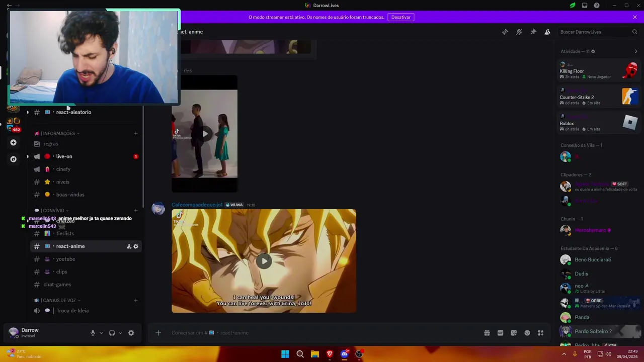
Task: Open member Panda
Action: tap(599, 317)
